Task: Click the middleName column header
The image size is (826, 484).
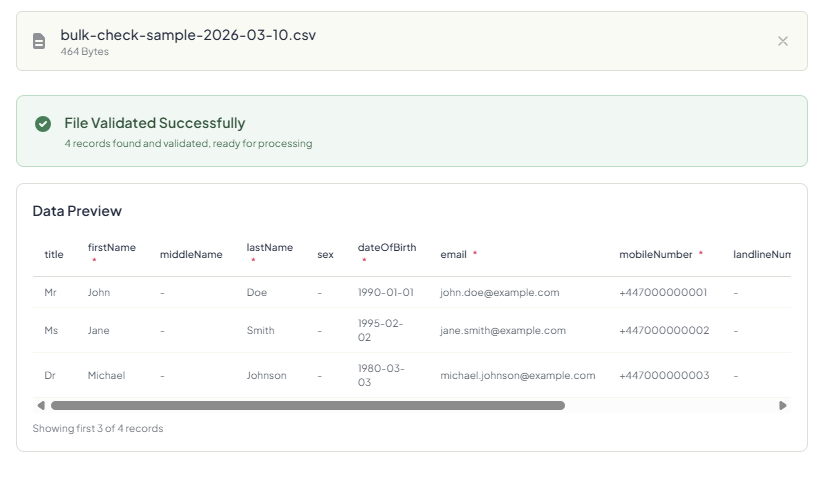Action: coord(191,255)
